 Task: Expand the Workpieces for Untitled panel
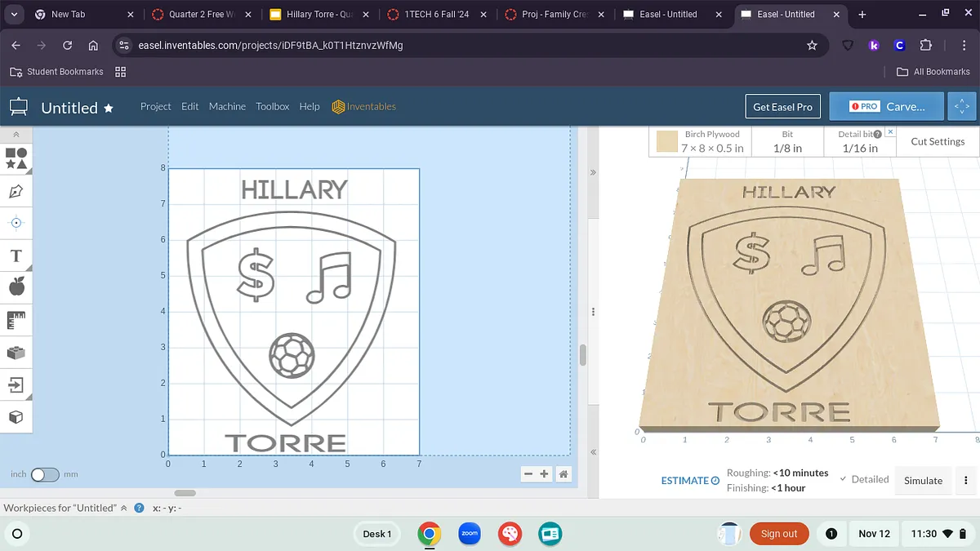click(x=124, y=508)
